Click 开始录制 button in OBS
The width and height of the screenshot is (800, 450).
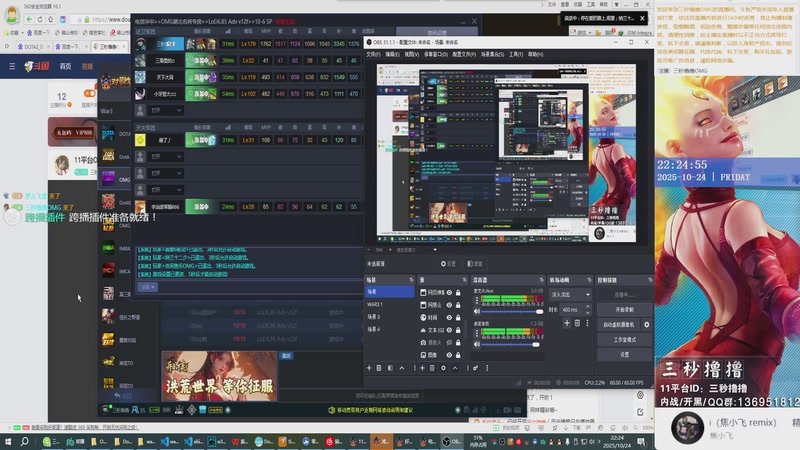[x=624, y=310]
